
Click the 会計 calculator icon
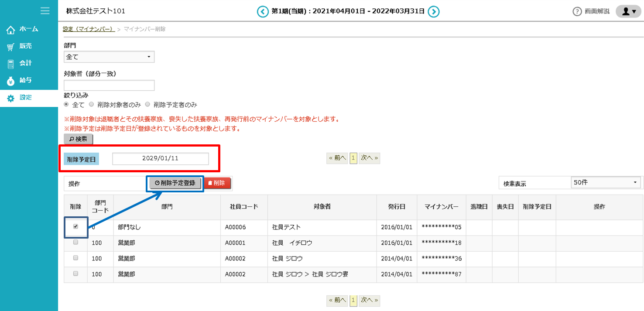tap(11, 64)
